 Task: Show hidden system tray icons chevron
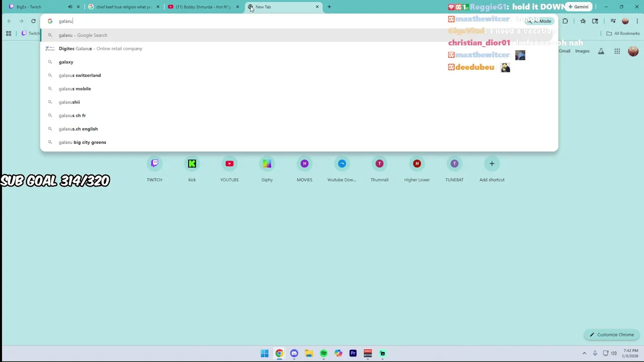tap(584, 353)
